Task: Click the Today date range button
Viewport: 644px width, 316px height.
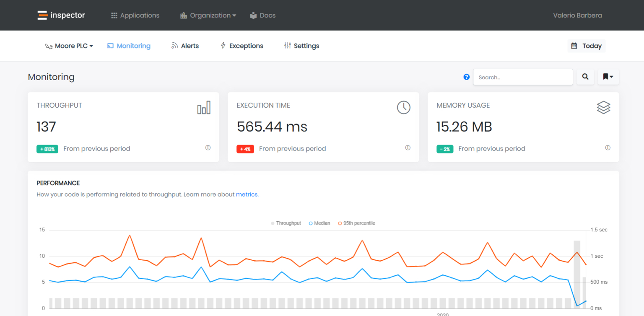Action: tap(586, 46)
